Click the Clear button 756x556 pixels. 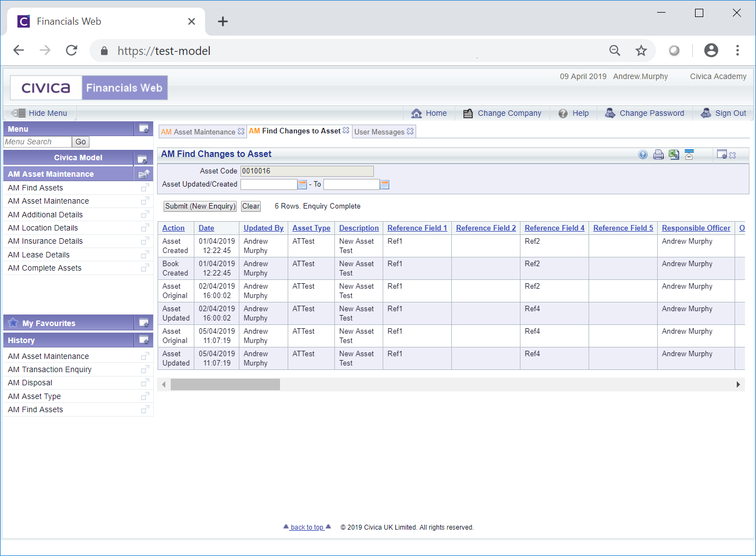coord(251,206)
